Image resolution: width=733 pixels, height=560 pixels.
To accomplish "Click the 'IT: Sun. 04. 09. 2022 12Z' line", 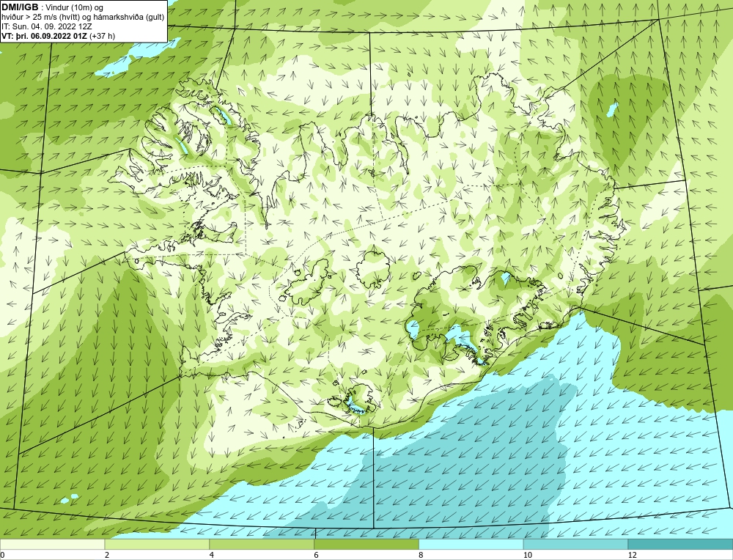I will click(47, 26).
